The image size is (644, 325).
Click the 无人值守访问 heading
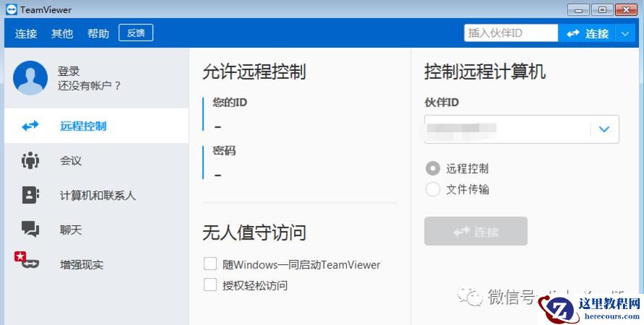point(254,232)
